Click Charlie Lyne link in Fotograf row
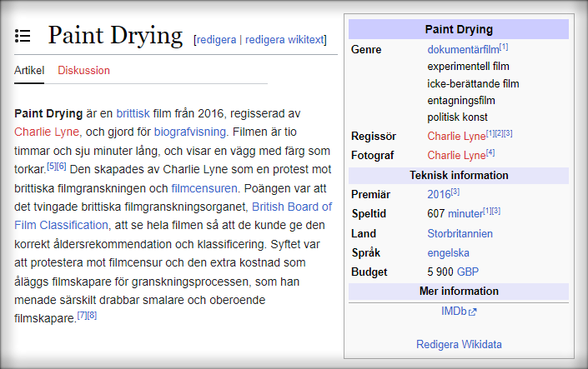Screen dimensions: 588x369 click(x=455, y=155)
